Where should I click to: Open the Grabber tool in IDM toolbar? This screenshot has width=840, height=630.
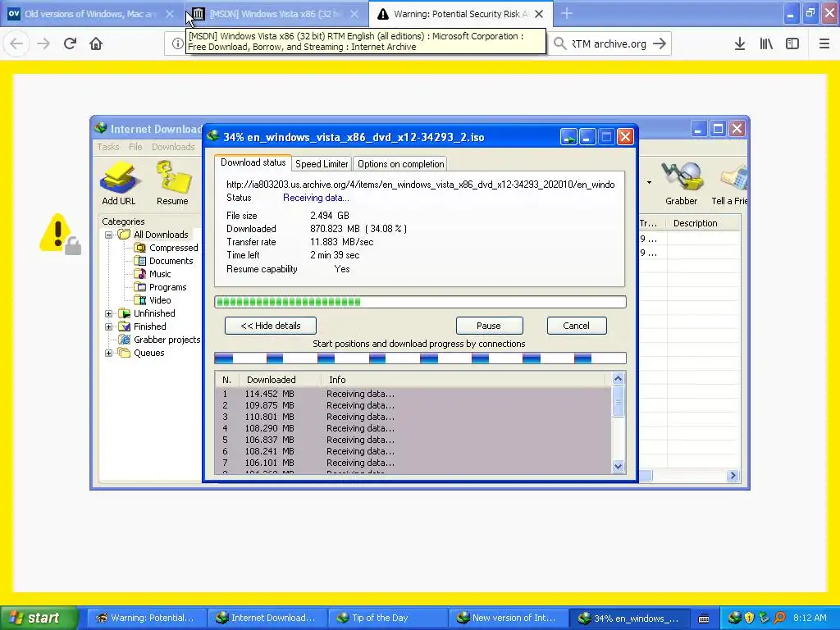tap(681, 184)
